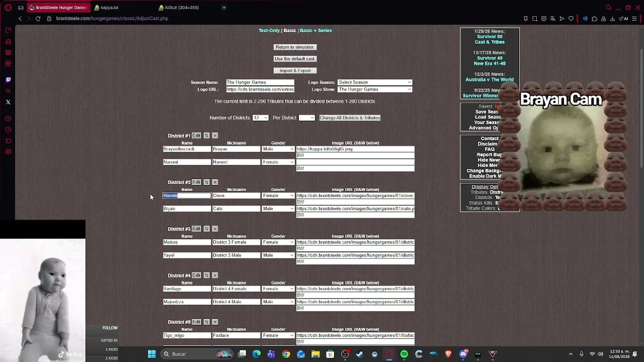Open the browser downloads icon
This screenshot has width=644, height=362.
coord(612,19)
